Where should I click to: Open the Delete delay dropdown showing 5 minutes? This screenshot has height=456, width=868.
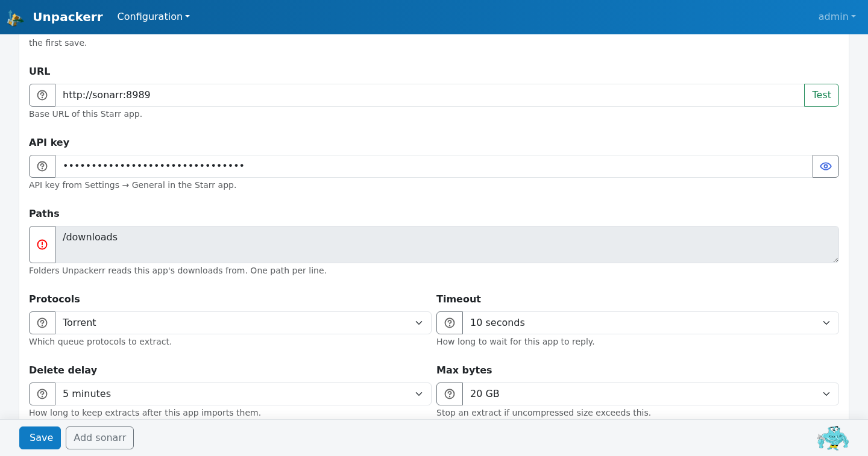[x=243, y=394]
